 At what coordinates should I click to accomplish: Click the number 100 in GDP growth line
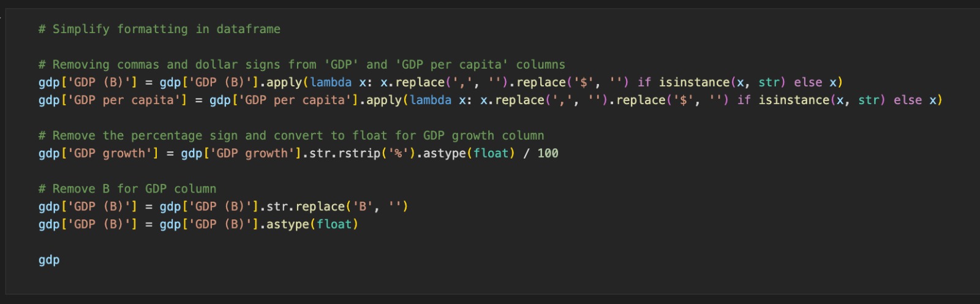click(548, 153)
